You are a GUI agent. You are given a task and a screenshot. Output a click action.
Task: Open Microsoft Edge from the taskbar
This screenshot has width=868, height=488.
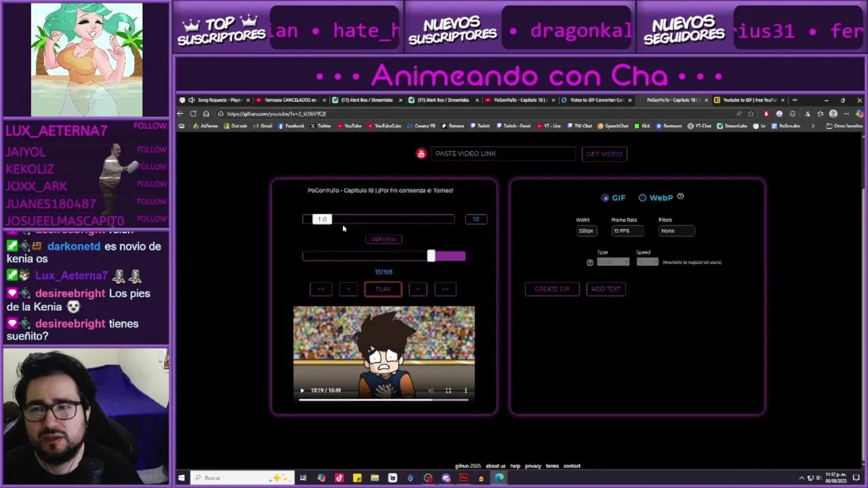coord(499,478)
